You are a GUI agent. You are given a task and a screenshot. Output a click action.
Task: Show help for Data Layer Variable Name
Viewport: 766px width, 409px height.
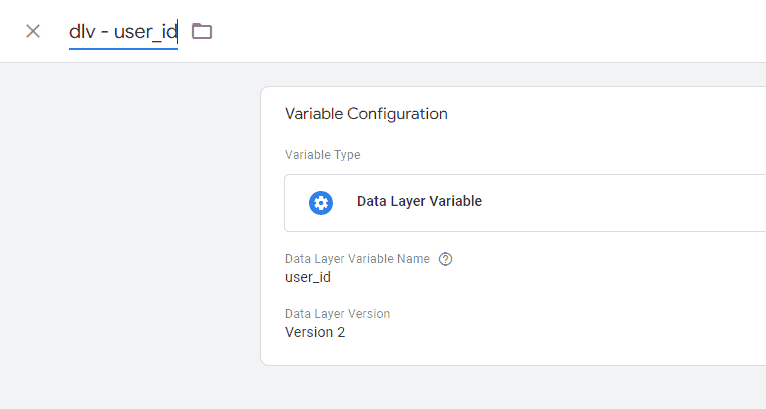click(x=445, y=258)
